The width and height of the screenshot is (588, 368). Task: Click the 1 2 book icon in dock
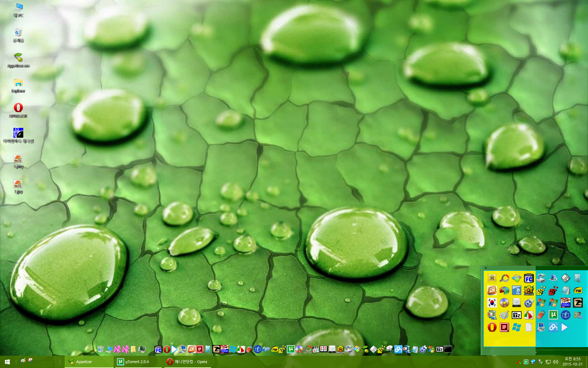click(323, 349)
